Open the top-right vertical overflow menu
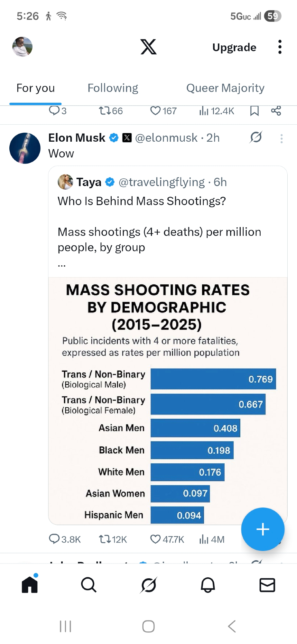This screenshot has width=297, height=644. 280,47
